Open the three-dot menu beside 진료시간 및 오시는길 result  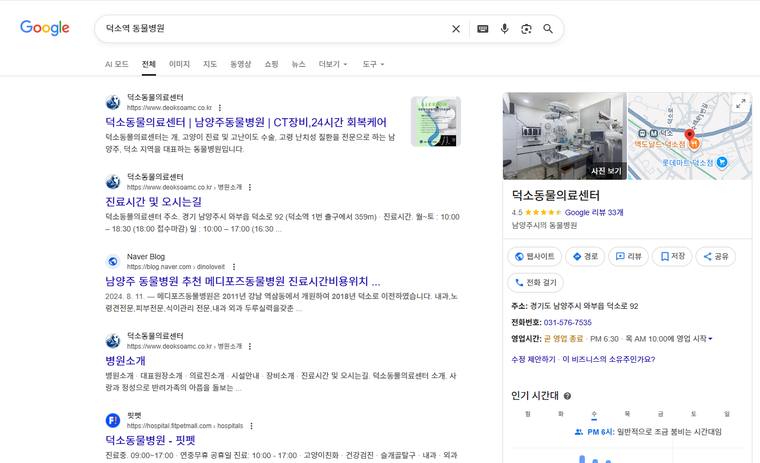(x=250, y=187)
